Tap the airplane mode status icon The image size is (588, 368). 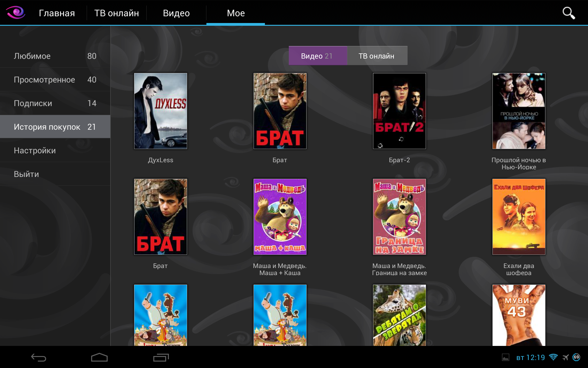click(x=565, y=357)
